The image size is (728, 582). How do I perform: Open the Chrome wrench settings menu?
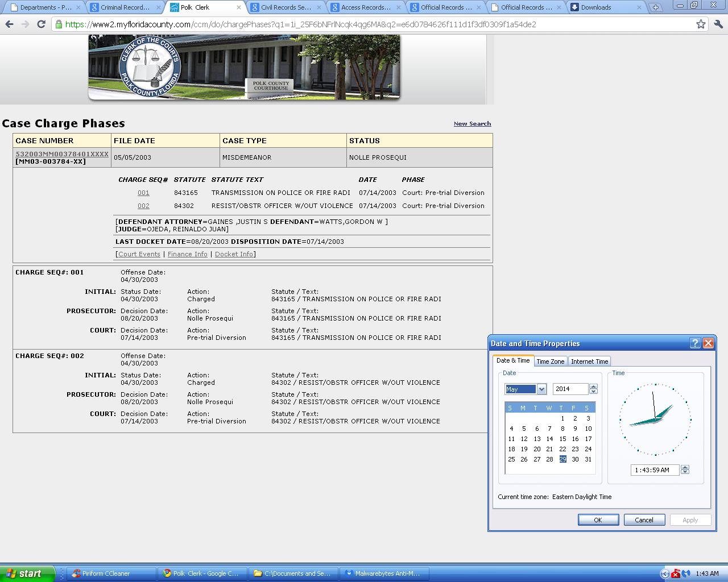point(718,24)
